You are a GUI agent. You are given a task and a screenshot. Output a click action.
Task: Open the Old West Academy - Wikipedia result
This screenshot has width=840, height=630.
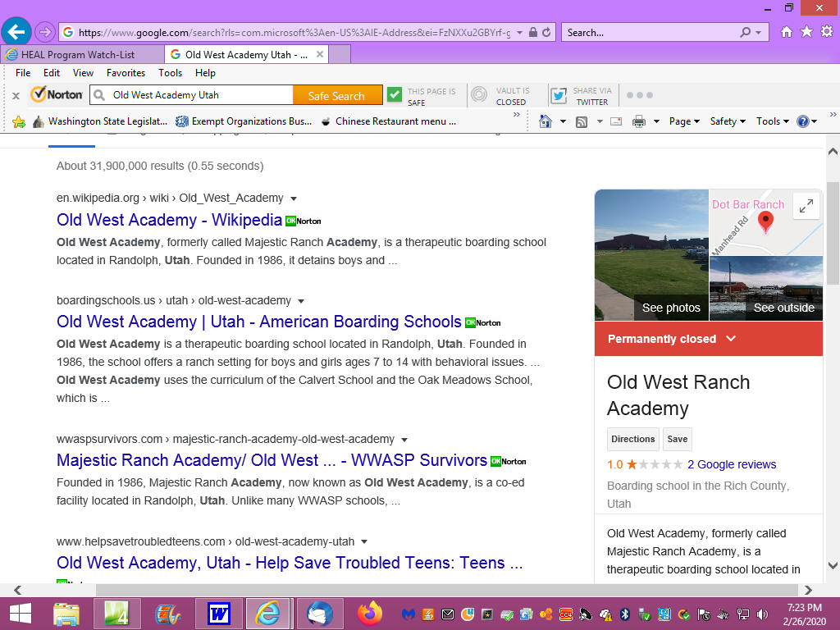click(x=169, y=220)
